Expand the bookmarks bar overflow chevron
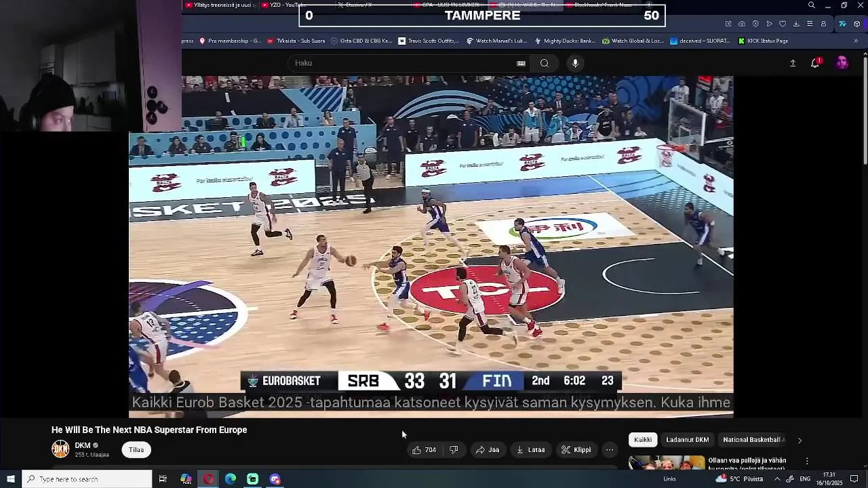Image resolution: width=868 pixels, height=488 pixels. (856, 41)
